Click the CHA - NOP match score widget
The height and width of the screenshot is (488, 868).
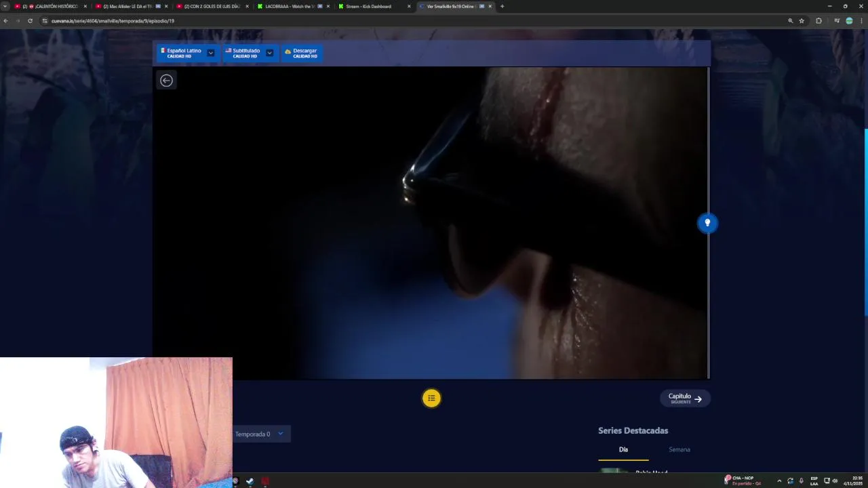(x=742, y=481)
